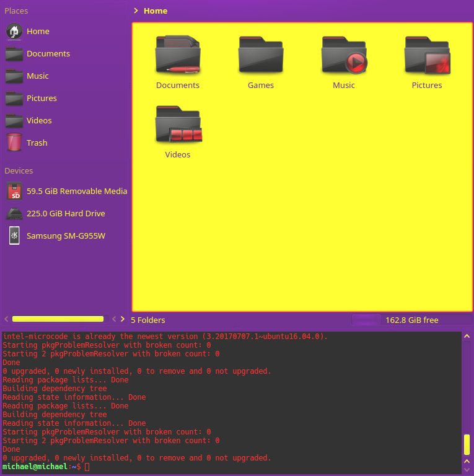Click the 5 Folders status text
Image resolution: width=474 pixels, height=476 pixels.
click(x=148, y=320)
